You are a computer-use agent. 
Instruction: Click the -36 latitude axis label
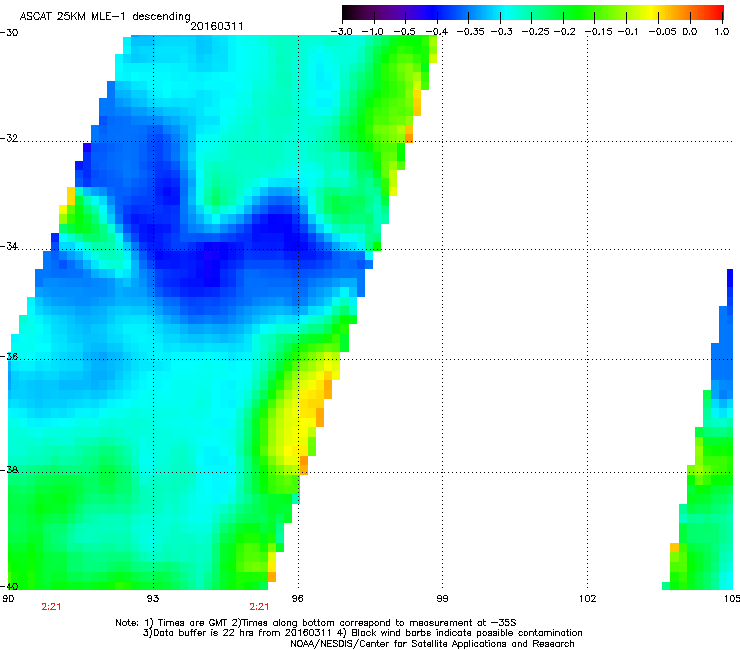(x=9, y=356)
